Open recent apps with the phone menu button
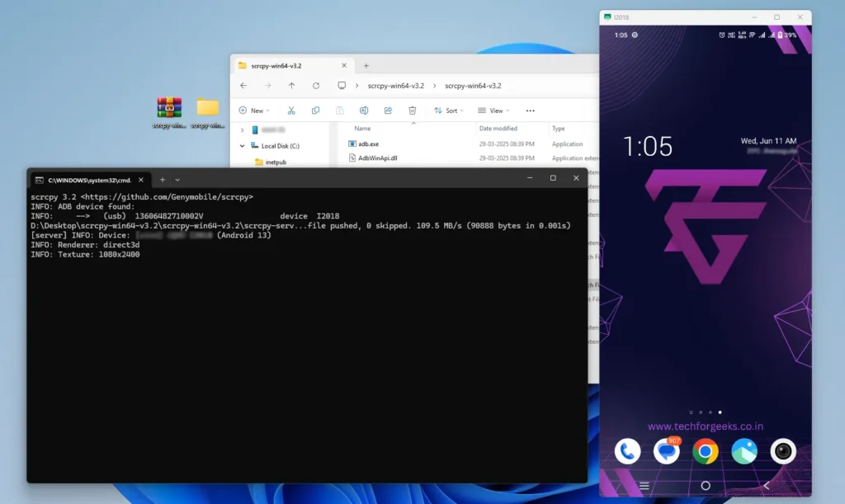 click(x=644, y=486)
